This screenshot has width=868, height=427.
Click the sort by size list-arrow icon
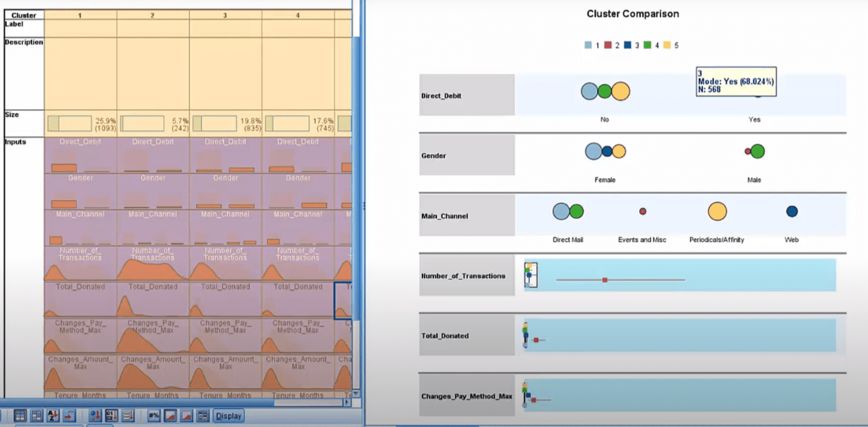[128, 416]
